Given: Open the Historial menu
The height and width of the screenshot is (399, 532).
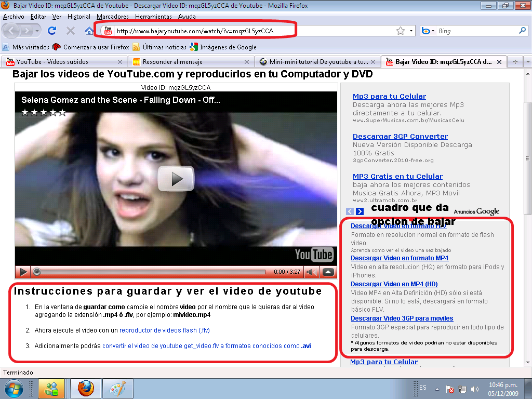Looking at the screenshot, I should coord(79,16).
